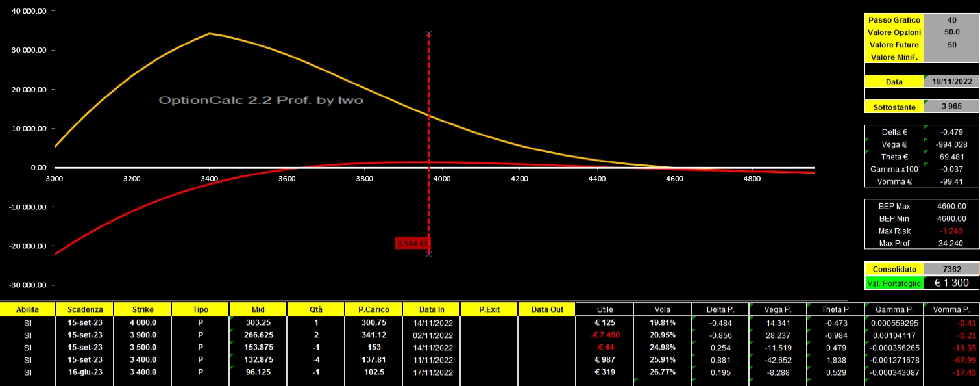This screenshot has width=980, height=386.
Task: Click the Scadenza column header
Action: coord(84,309)
